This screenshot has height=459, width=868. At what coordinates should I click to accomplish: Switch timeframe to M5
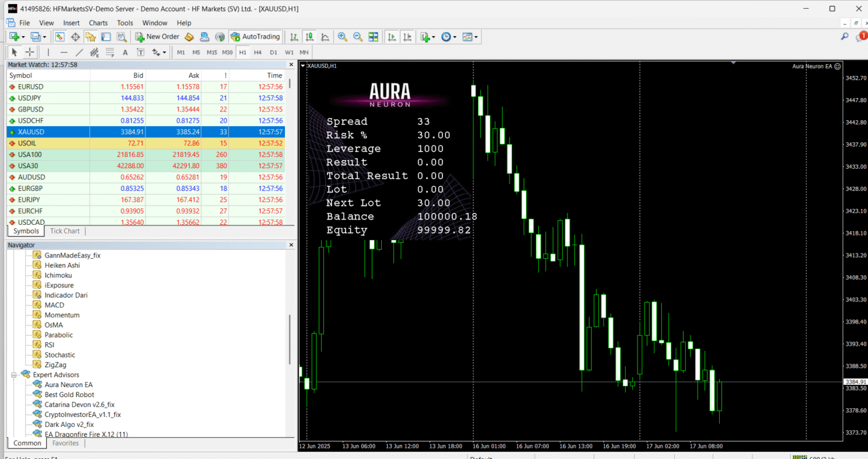click(x=196, y=52)
